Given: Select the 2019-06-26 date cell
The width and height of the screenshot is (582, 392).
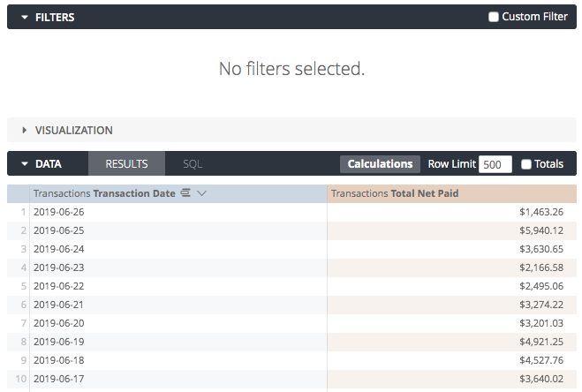Looking at the screenshot, I should [x=58, y=212].
